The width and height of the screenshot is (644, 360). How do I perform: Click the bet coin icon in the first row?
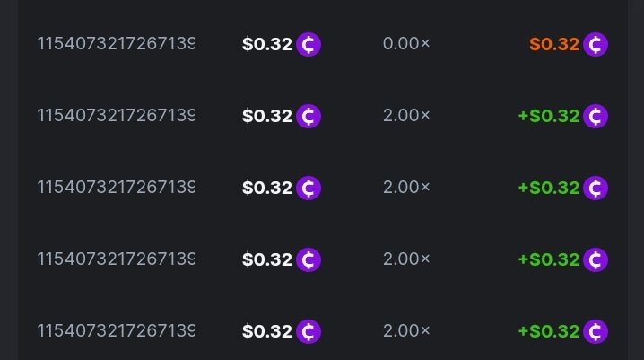coord(309,44)
